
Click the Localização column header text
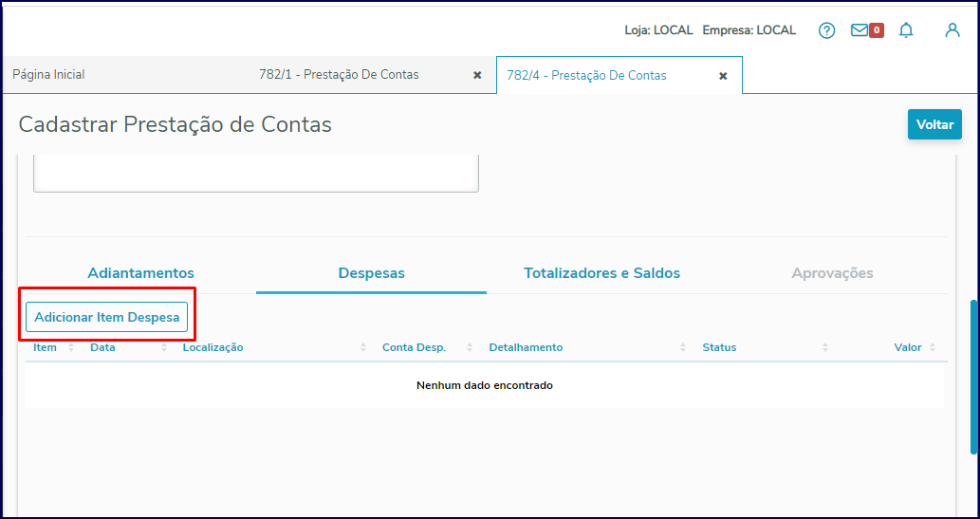tap(213, 347)
